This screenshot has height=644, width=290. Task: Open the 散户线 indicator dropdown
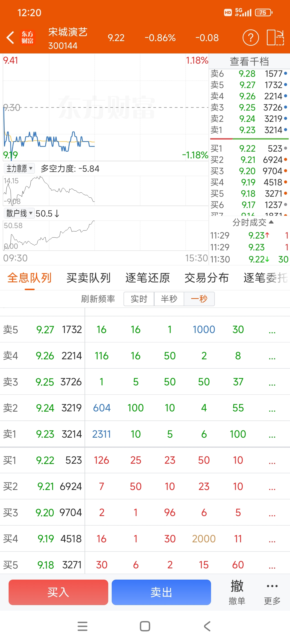tap(19, 213)
